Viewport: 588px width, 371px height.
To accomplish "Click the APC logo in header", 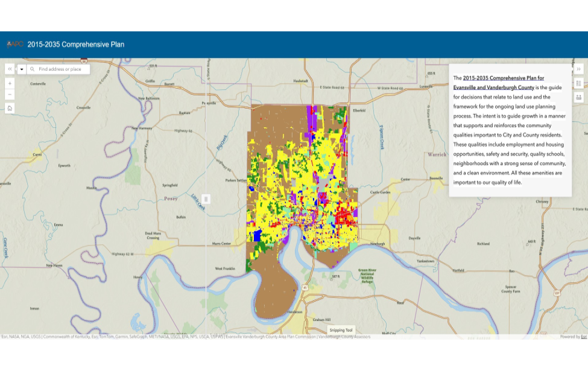I will tap(14, 44).
